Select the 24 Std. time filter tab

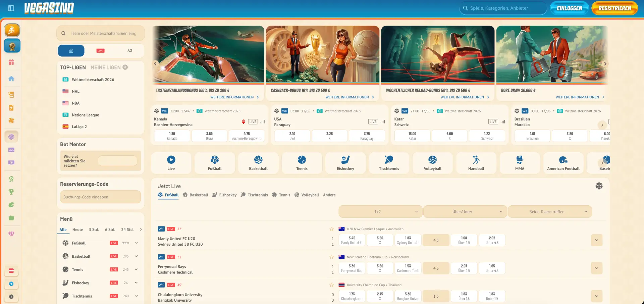point(127,230)
